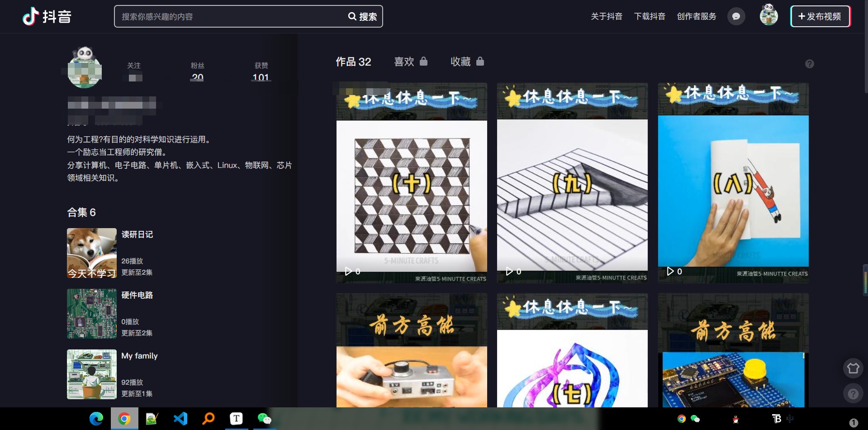Click the lock icon beside 喜欢
The width and height of the screenshot is (868, 430).
click(x=423, y=61)
